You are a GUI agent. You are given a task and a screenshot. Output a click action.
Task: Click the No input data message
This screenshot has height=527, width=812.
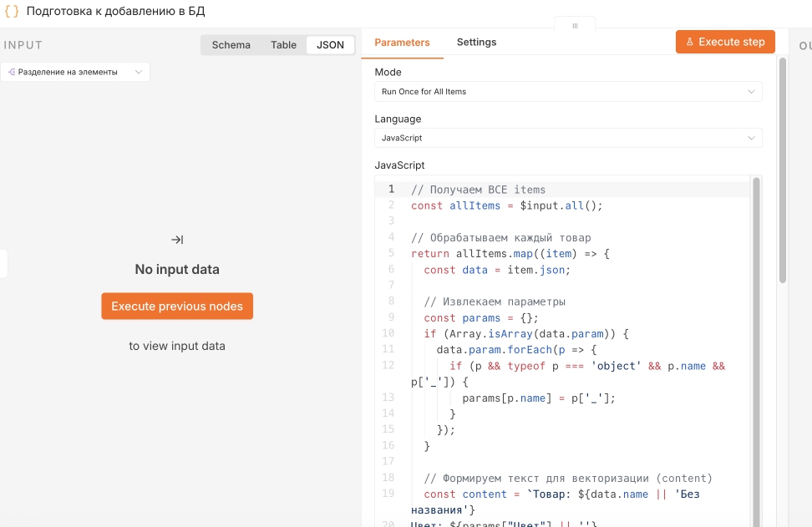[177, 269]
